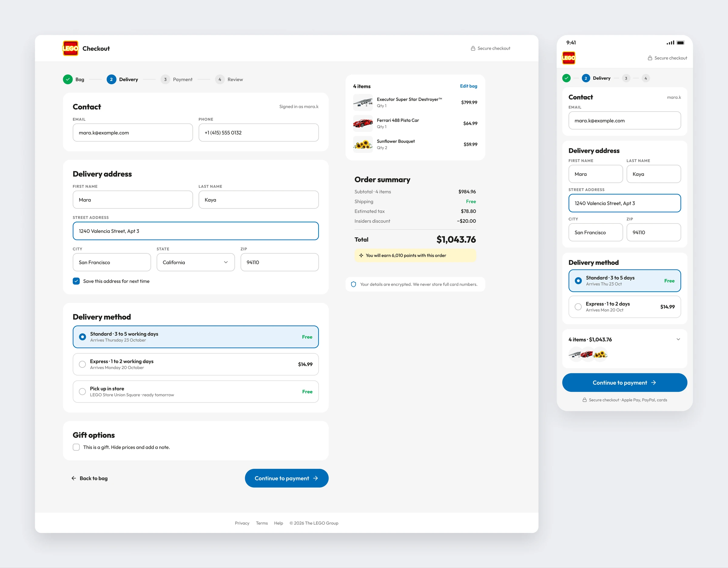Click the lock icon beside mobile Secure checkout header
This screenshot has width=728, height=568.
[650, 58]
